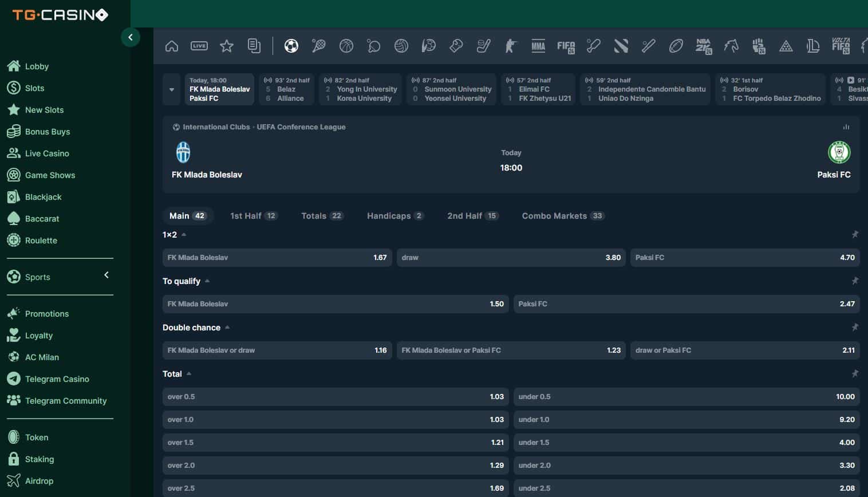
Task: Select the table tennis sport icon
Action: 374,46
